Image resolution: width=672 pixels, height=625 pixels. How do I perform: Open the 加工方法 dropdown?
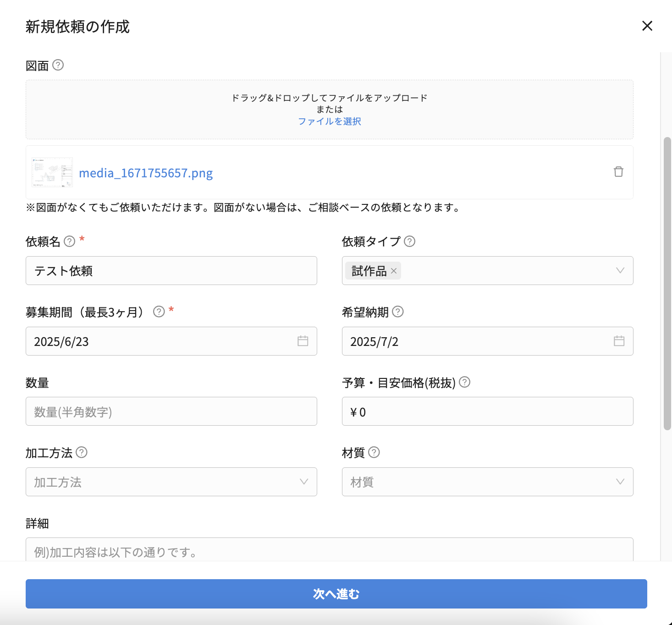pyautogui.click(x=171, y=482)
